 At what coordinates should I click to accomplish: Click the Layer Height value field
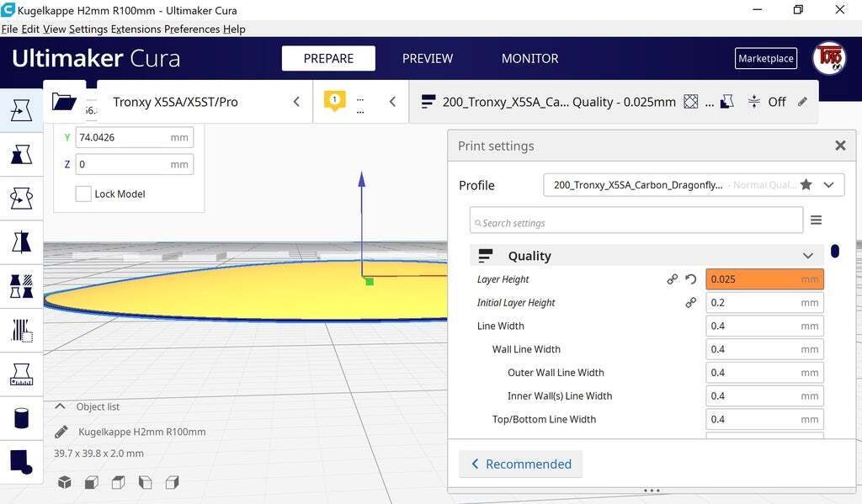764,279
